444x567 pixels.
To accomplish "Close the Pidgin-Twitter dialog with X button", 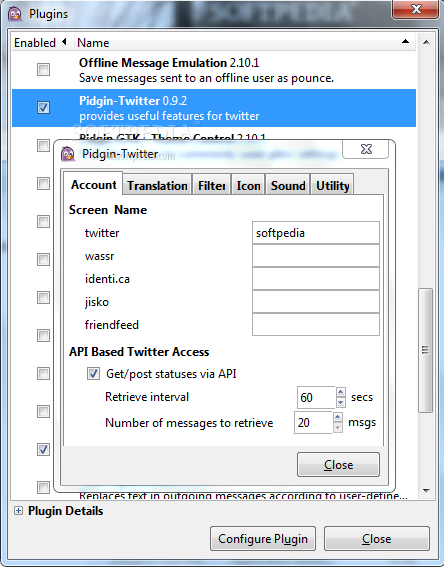I will point(366,149).
